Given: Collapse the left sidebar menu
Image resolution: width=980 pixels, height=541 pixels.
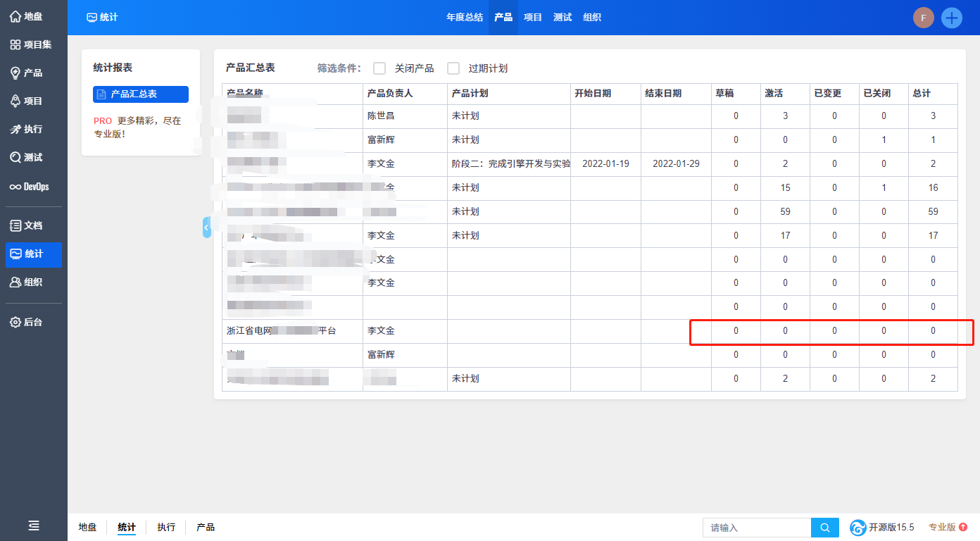Looking at the screenshot, I should [34, 526].
